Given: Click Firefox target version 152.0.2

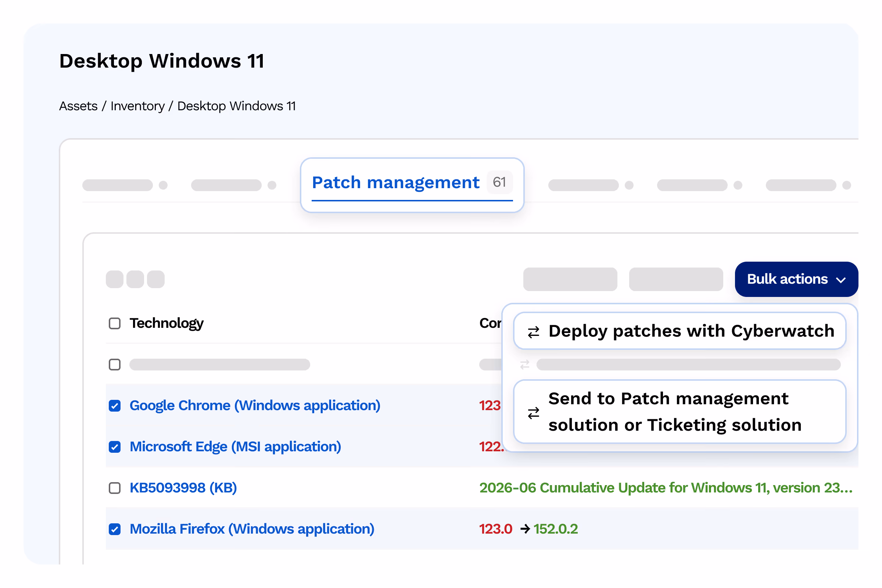Looking at the screenshot, I should (556, 529).
